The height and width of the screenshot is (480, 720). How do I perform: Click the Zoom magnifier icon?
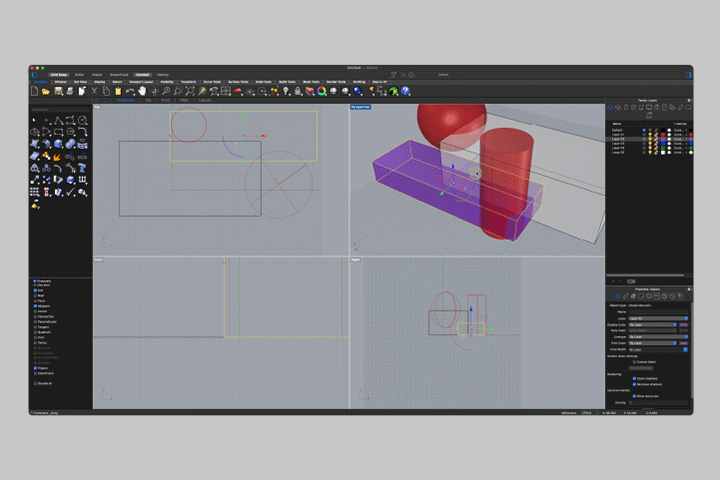(x=166, y=91)
